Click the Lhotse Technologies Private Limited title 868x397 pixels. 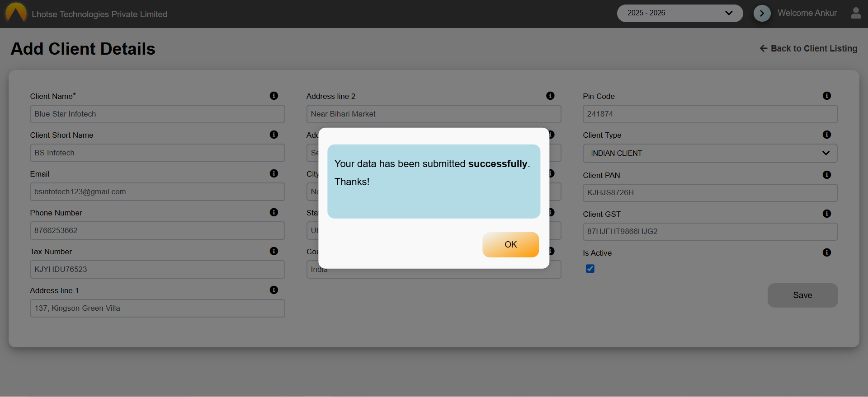99,14
